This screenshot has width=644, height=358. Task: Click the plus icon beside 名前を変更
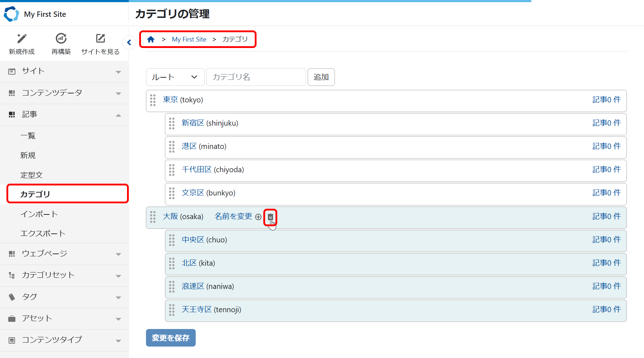pyautogui.click(x=258, y=217)
